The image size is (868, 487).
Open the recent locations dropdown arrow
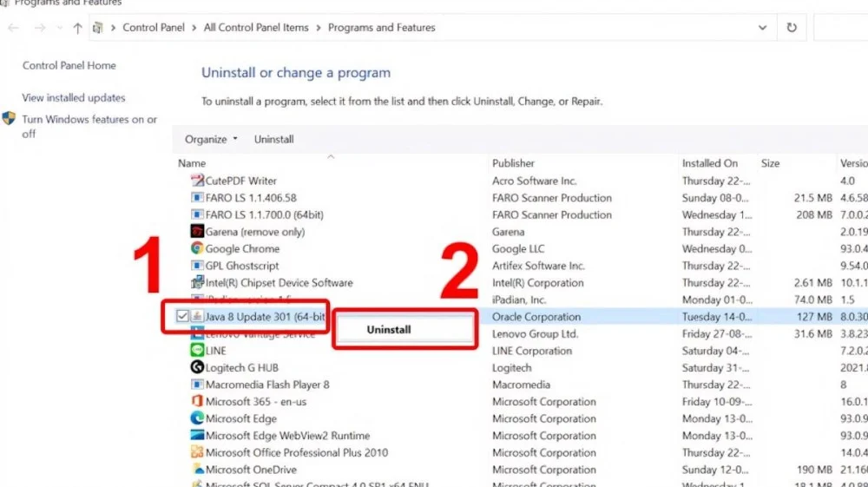pos(59,28)
